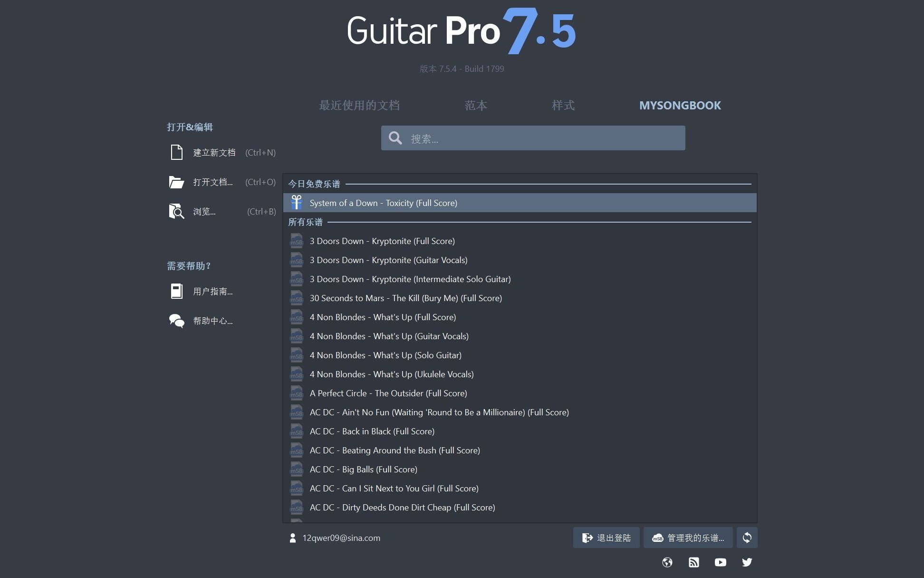Open the RSS feed icon

click(x=694, y=562)
